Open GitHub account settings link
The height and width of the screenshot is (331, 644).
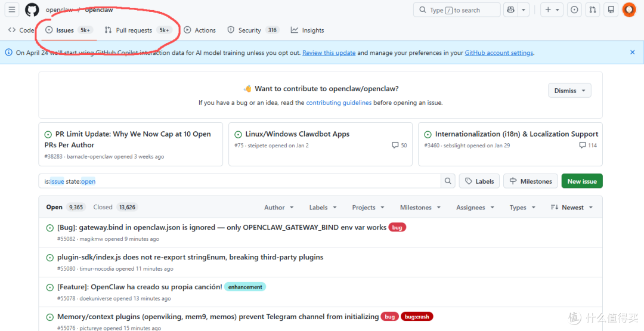tap(499, 52)
